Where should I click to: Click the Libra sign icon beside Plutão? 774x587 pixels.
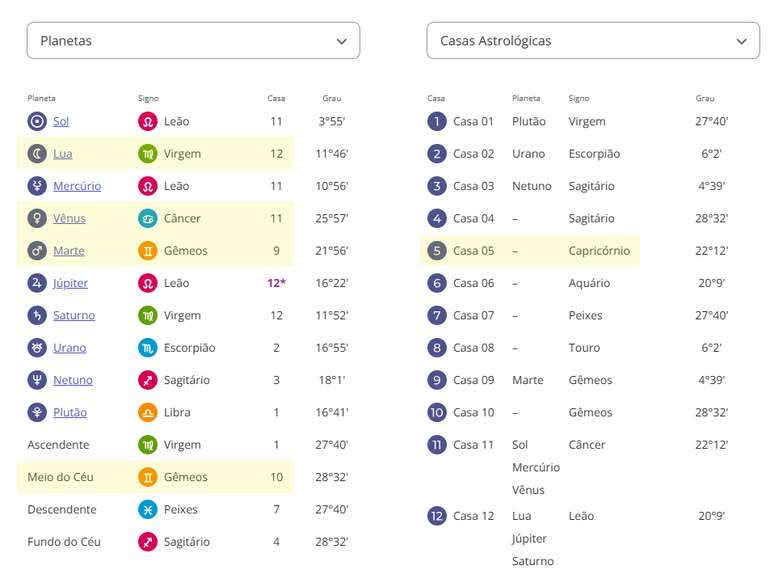point(148,412)
